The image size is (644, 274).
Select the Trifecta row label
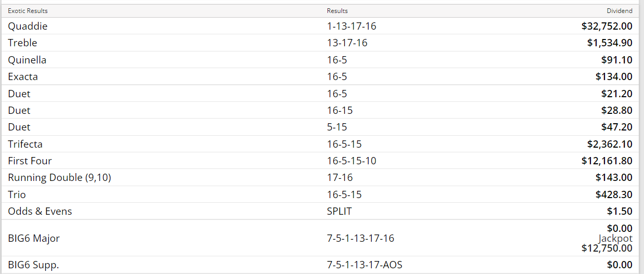(25, 144)
